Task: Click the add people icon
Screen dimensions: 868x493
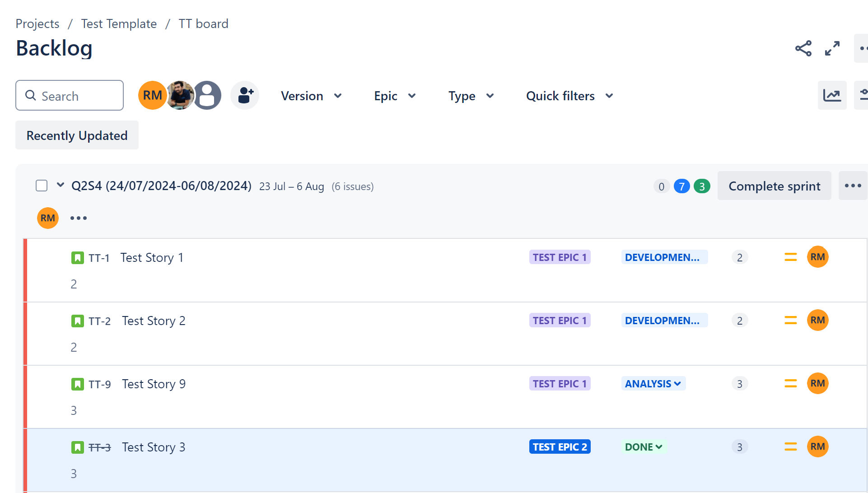Action: click(x=245, y=95)
